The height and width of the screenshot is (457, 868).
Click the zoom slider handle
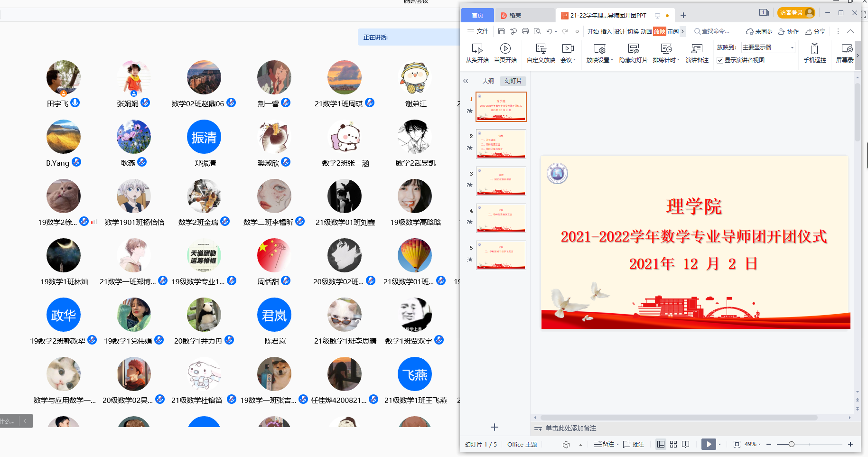coord(792,444)
